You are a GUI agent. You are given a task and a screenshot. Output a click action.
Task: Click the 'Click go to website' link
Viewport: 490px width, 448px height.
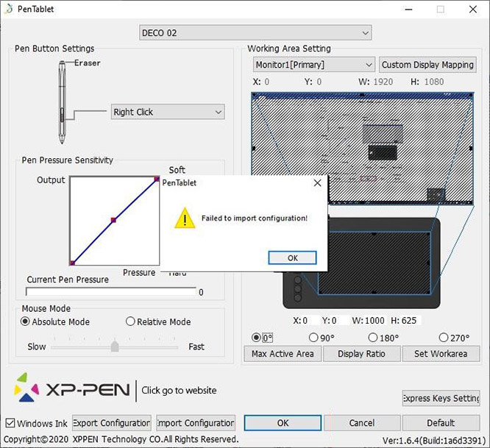coord(179,390)
